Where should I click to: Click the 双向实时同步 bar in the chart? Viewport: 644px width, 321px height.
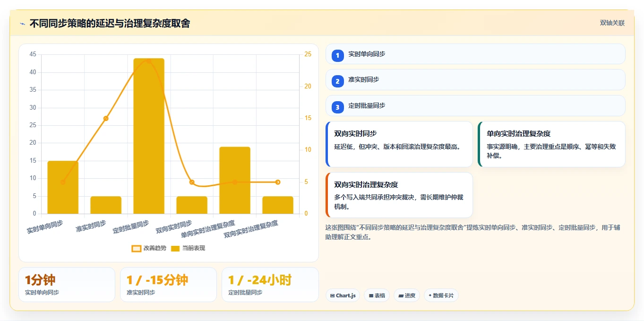click(x=192, y=205)
